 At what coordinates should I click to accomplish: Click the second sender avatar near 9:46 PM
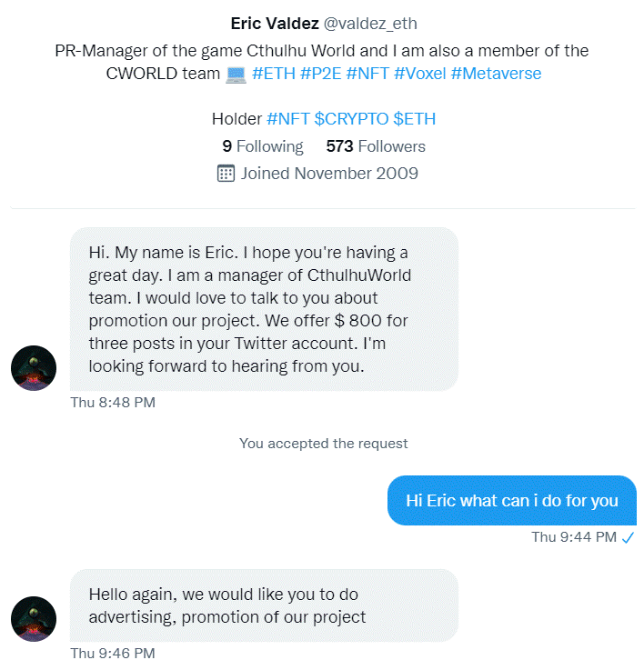34,619
